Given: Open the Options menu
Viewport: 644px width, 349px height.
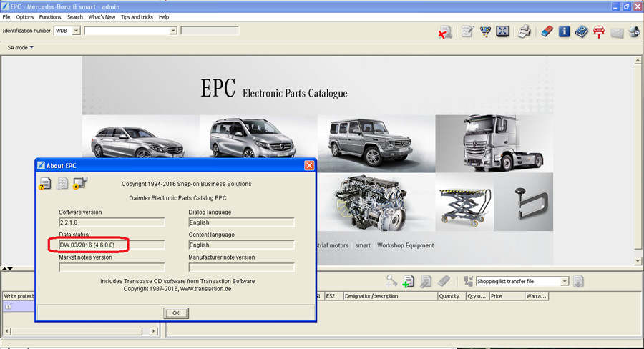Looking at the screenshot, I should (24, 17).
